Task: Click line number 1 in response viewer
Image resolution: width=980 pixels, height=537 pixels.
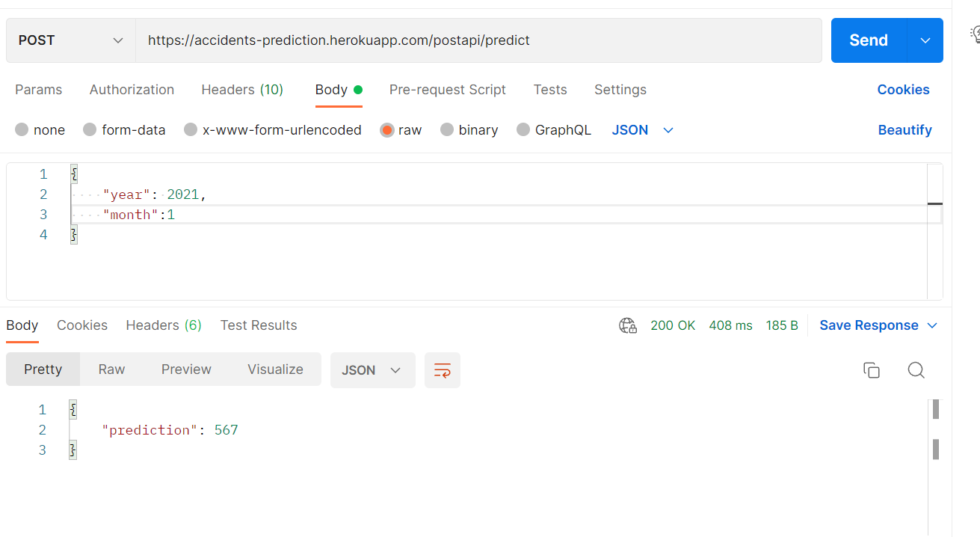Action: coord(43,410)
